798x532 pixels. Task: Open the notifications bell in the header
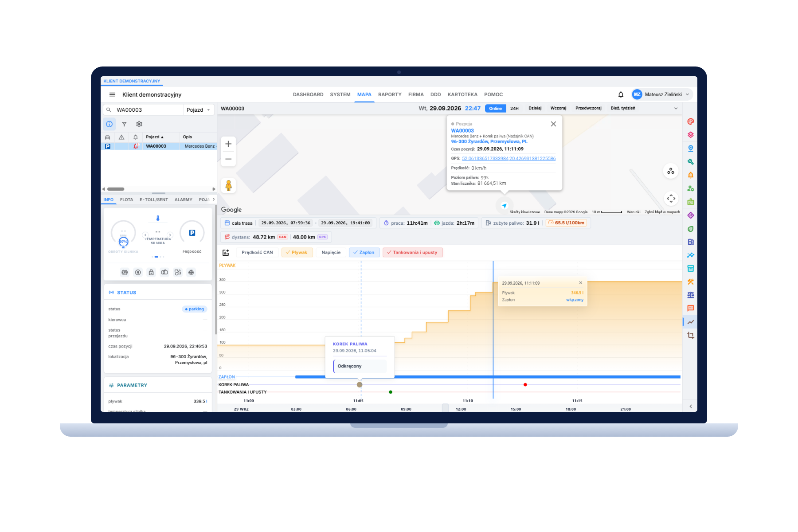[x=621, y=94]
